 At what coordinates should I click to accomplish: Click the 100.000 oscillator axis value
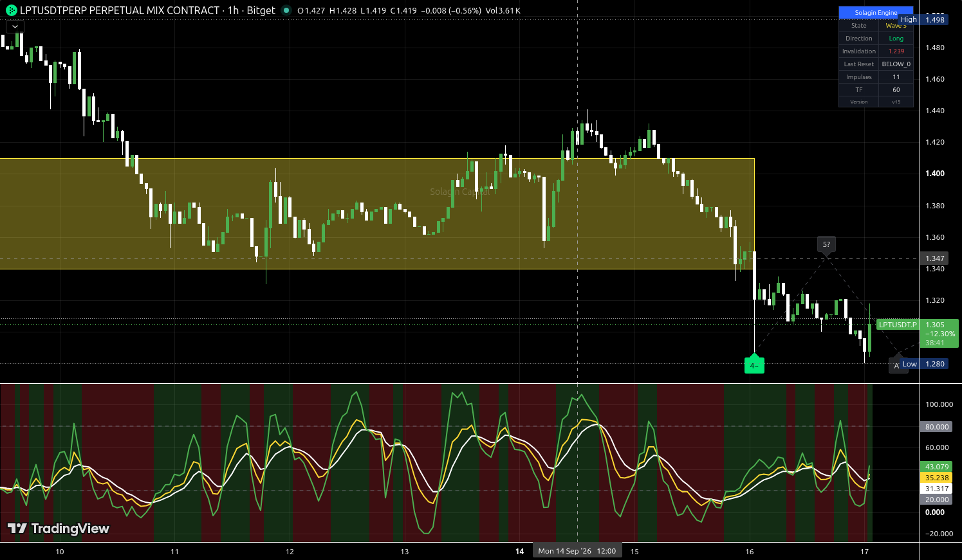[x=939, y=404]
